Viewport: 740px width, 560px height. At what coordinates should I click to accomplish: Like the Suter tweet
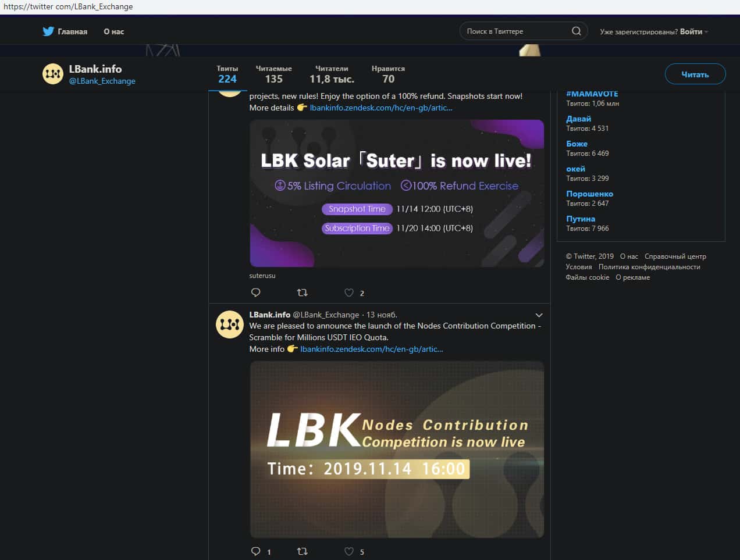349,293
